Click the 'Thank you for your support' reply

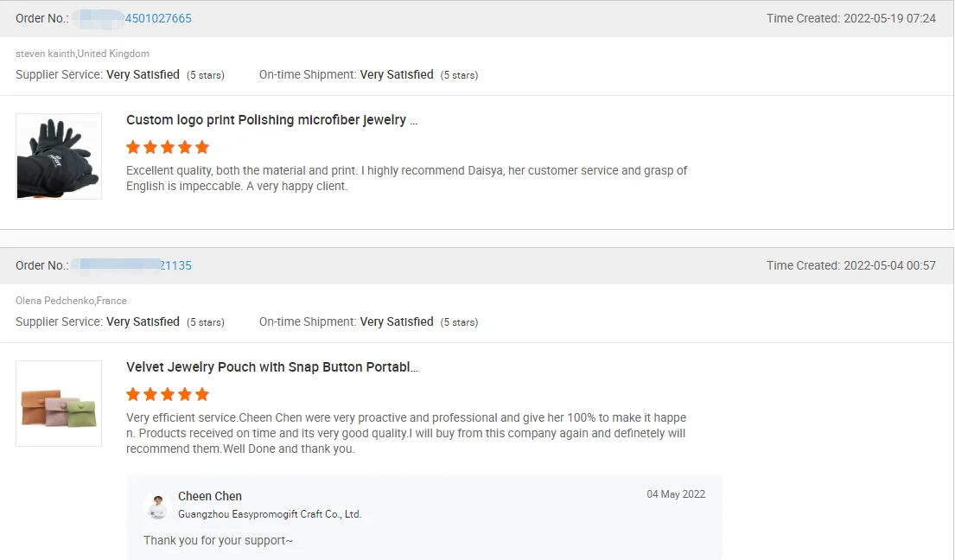coord(218,541)
